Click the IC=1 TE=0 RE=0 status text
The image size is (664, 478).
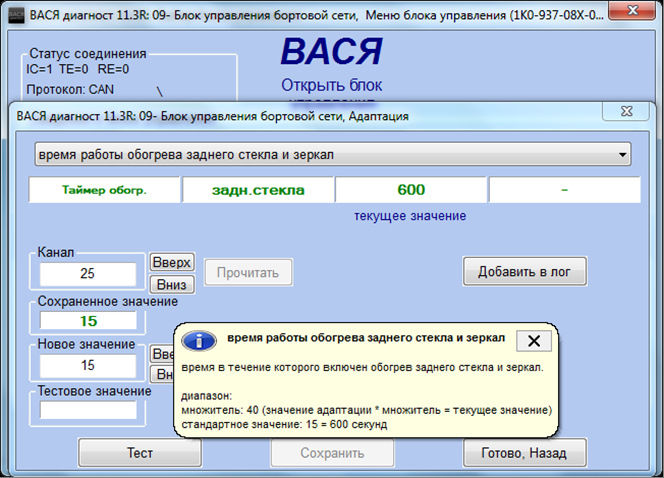[77, 69]
